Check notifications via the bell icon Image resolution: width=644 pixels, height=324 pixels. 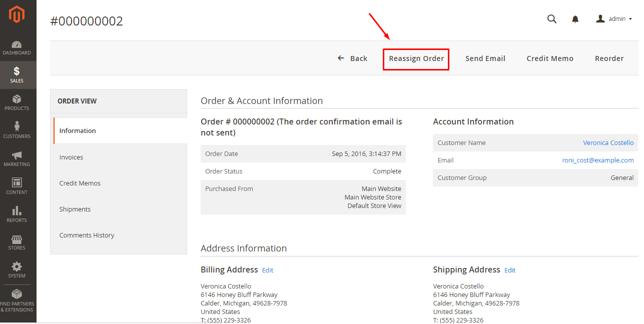[x=575, y=18]
